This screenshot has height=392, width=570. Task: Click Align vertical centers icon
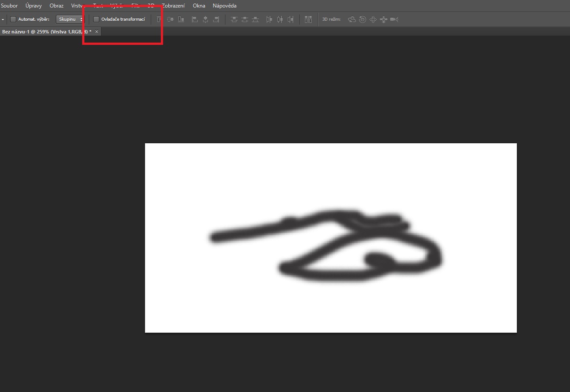[170, 19]
